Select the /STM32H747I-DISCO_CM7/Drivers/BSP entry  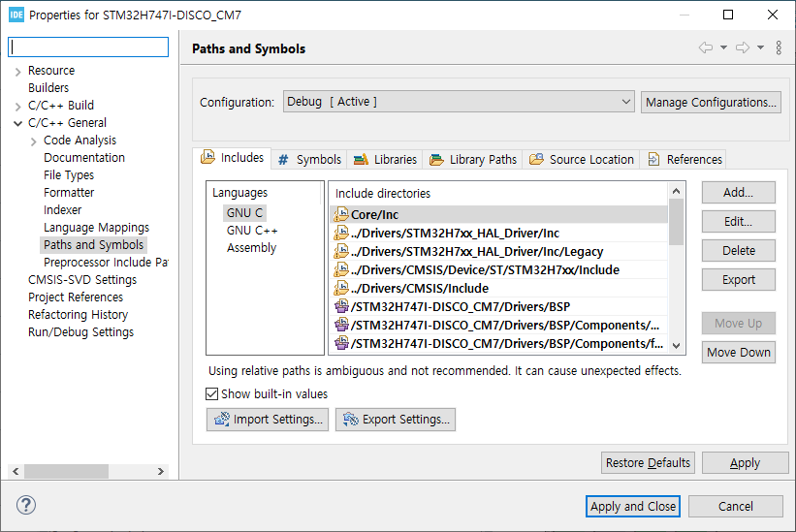pyautogui.click(x=499, y=306)
